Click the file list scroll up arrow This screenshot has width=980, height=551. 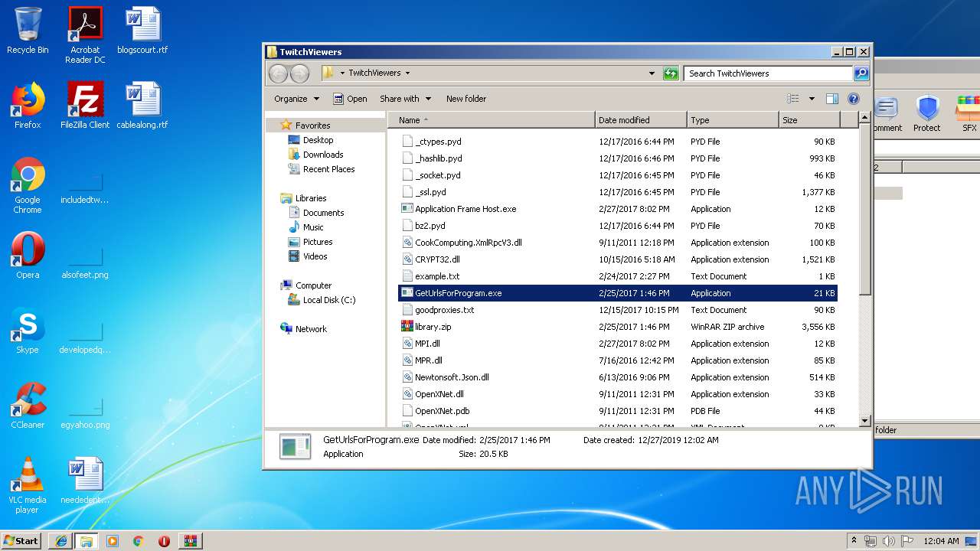[864, 119]
